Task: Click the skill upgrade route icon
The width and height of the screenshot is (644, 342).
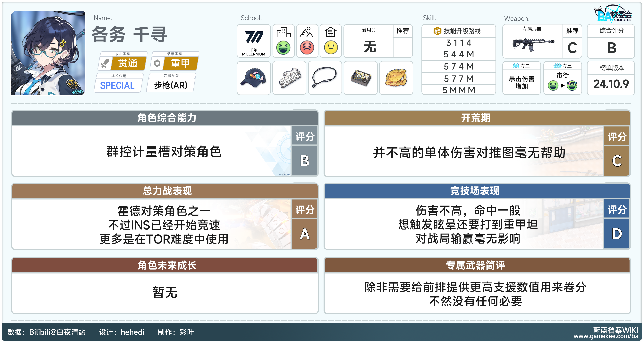Action: pyautogui.click(x=437, y=31)
